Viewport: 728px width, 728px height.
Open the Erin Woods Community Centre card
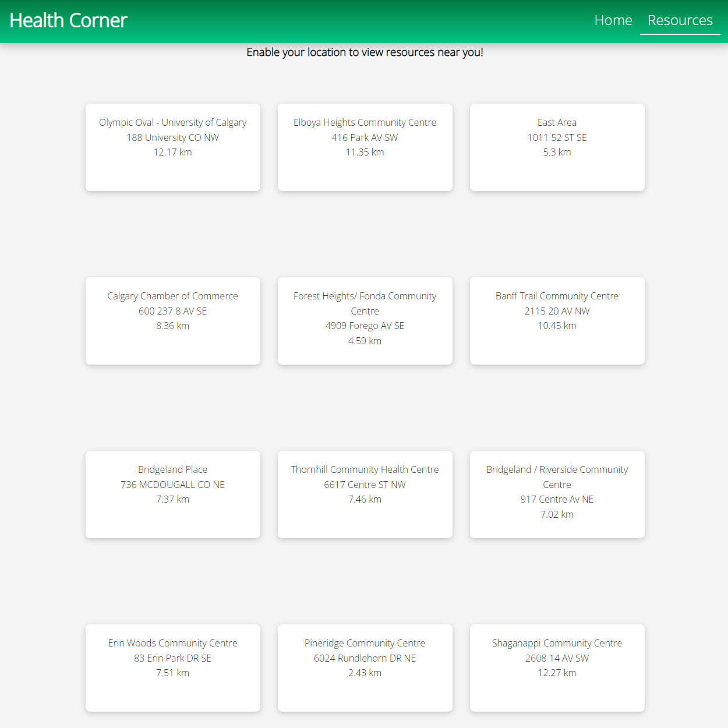(x=172, y=667)
